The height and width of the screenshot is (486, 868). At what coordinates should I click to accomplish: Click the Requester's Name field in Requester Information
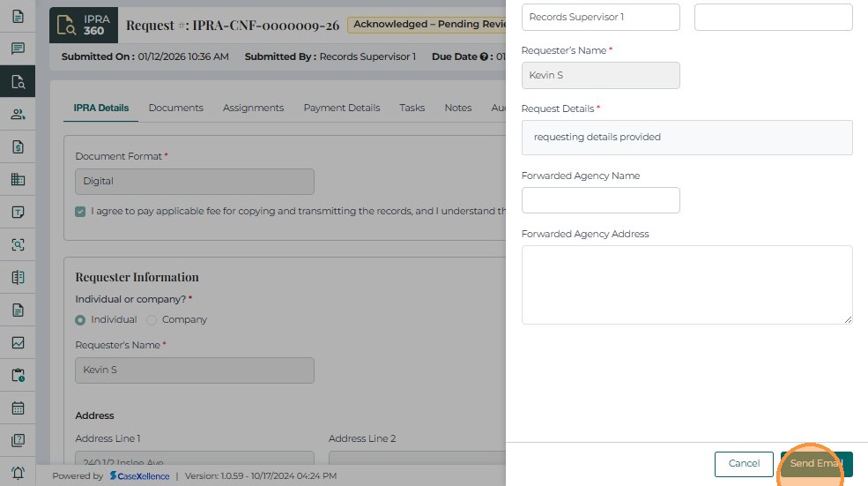tap(195, 370)
